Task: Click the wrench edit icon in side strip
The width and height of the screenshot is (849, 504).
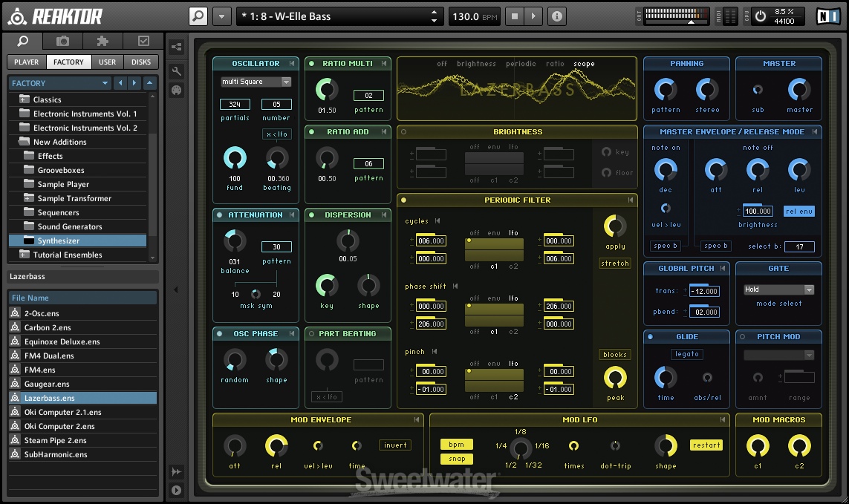Action: coord(177,71)
